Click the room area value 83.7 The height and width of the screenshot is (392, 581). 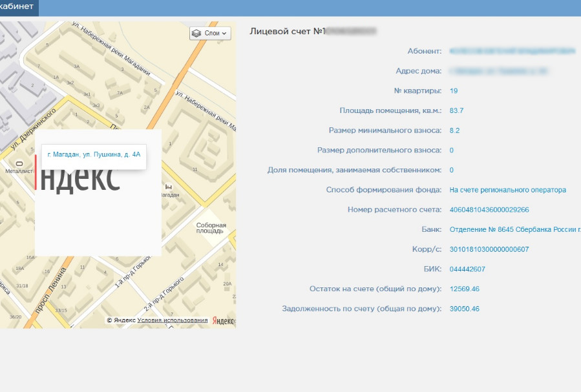[x=456, y=110]
